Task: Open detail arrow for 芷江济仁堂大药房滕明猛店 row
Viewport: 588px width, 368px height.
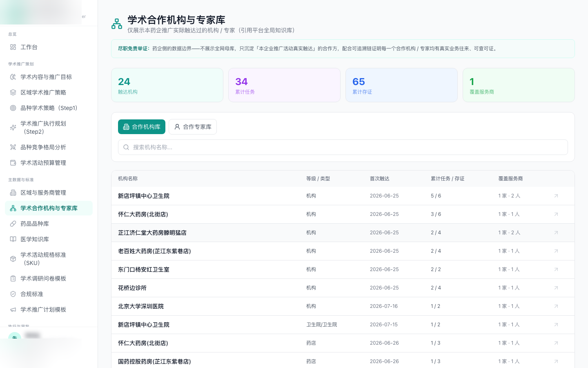Action: 556,233
